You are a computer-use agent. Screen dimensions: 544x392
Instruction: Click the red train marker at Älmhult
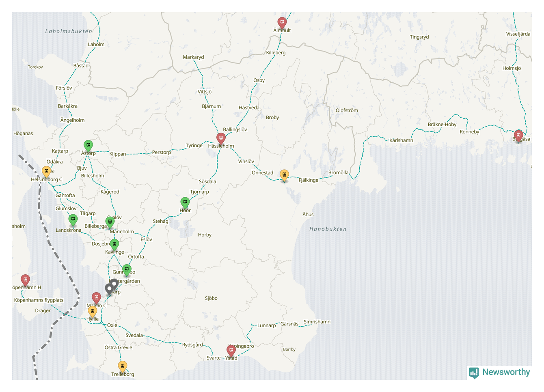click(x=282, y=22)
